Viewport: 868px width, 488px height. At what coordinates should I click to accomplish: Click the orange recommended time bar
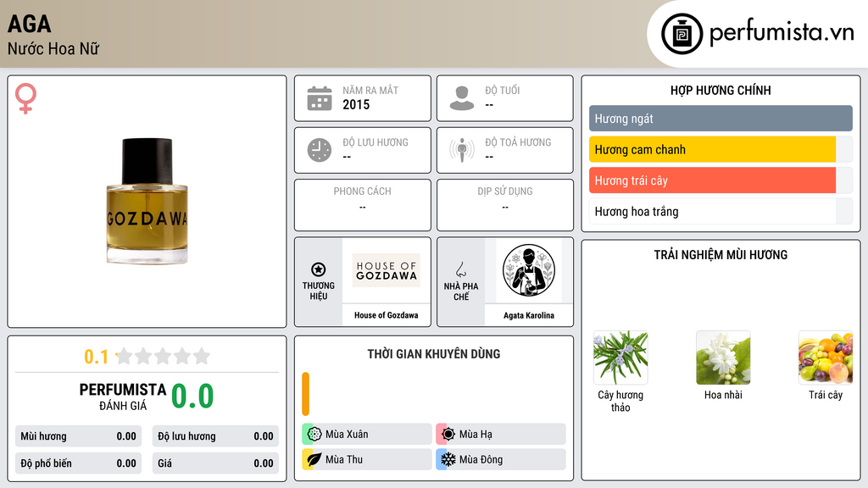click(305, 394)
